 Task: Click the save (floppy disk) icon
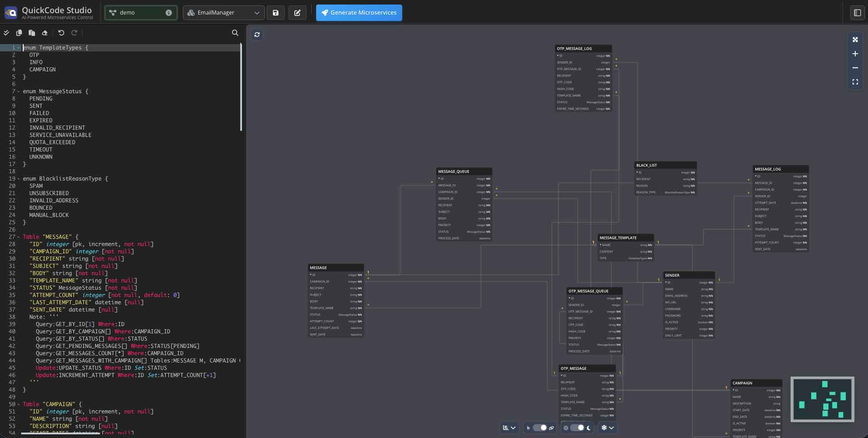(x=275, y=13)
